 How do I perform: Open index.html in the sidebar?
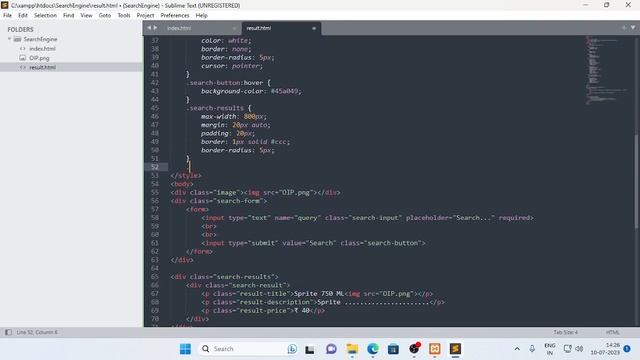point(42,49)
